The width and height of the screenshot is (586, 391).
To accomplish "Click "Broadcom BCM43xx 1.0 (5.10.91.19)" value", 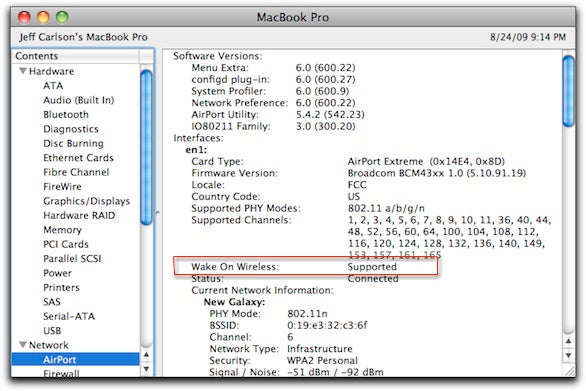I will [437, 173].
